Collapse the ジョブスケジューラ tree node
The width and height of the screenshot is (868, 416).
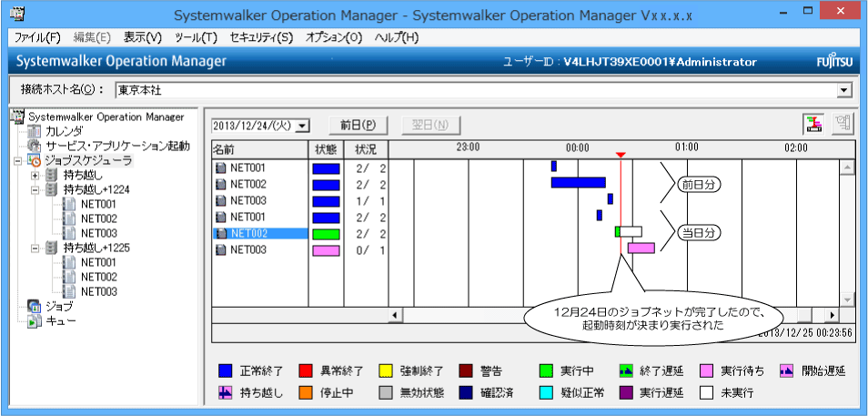[16, 161]
